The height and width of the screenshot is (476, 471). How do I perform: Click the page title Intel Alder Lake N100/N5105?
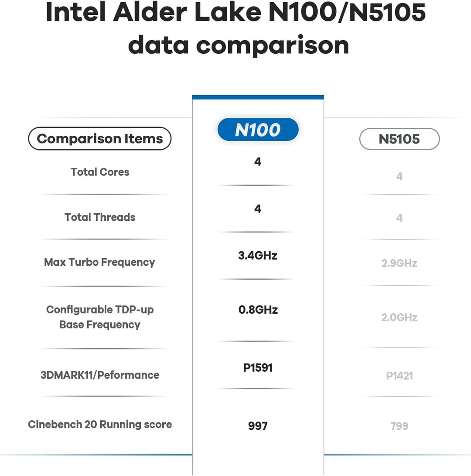(x=235, y=12)
